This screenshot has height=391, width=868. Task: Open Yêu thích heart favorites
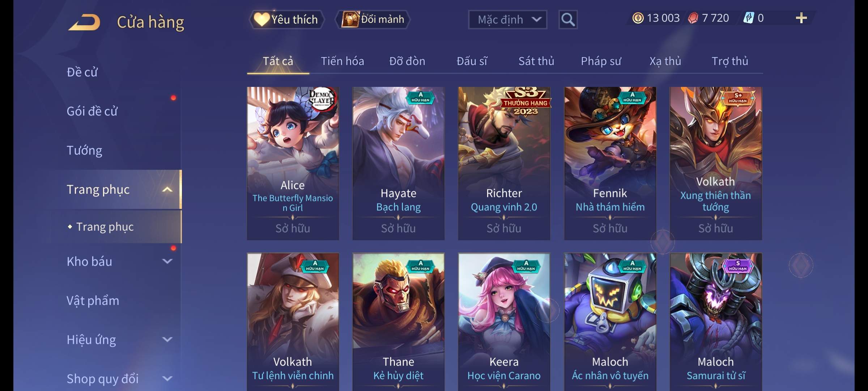click(286, 20)
